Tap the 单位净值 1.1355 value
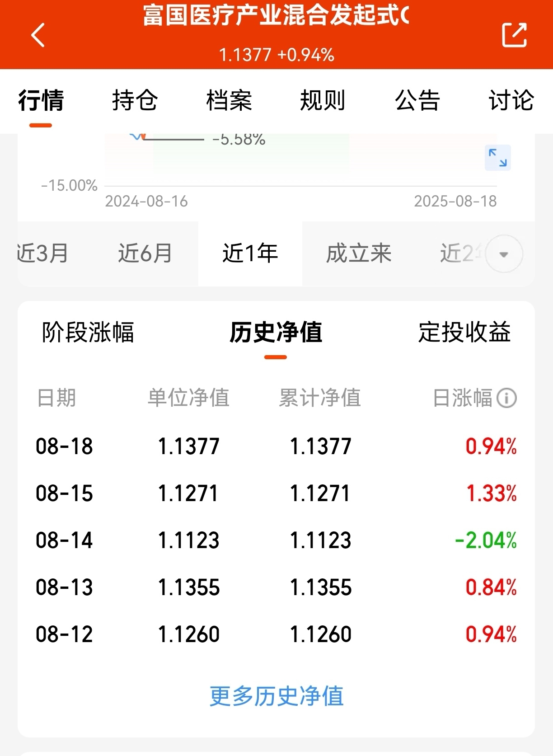The height and width of the screenshot is (756, 553). pyautogui.click(x=188, y=587)
